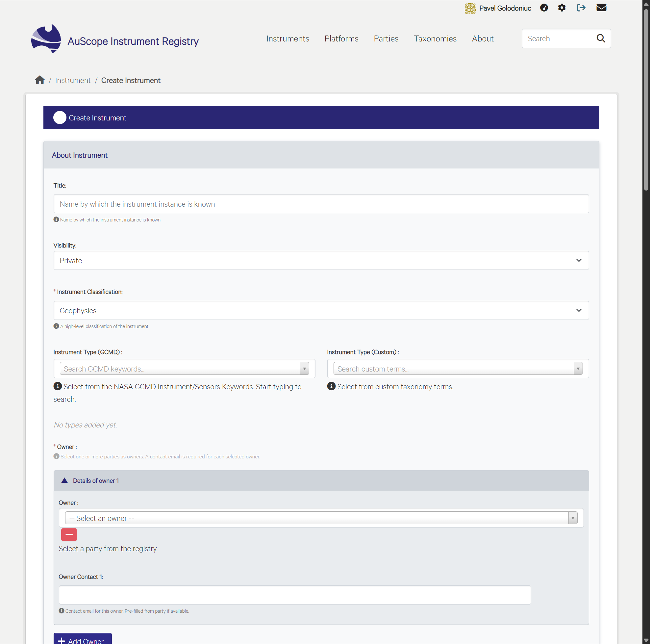Open the GCMD keywords dropdown arrow
The image size is (650, 644).
[305, 369]
